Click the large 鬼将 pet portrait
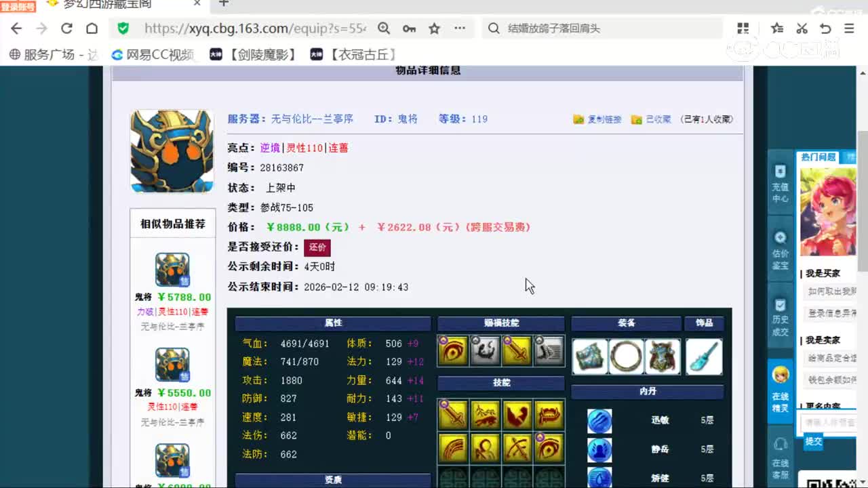Viewport: 868px width, 488px height. [172, 151]
